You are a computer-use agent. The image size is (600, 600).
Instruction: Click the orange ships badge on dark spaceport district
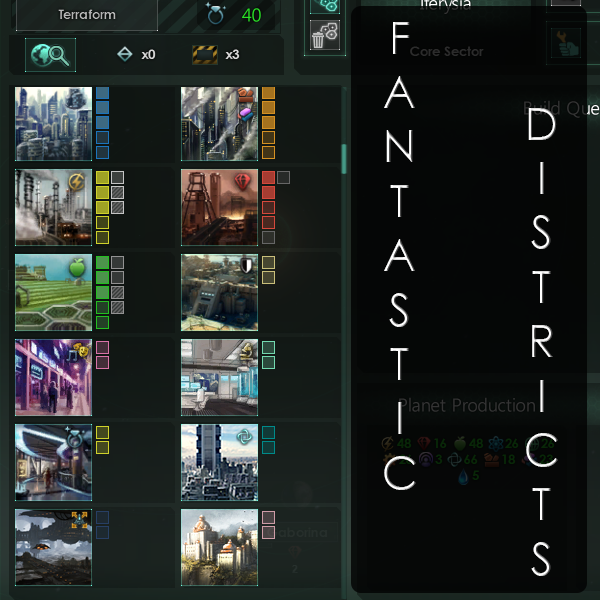coord(80,520)
